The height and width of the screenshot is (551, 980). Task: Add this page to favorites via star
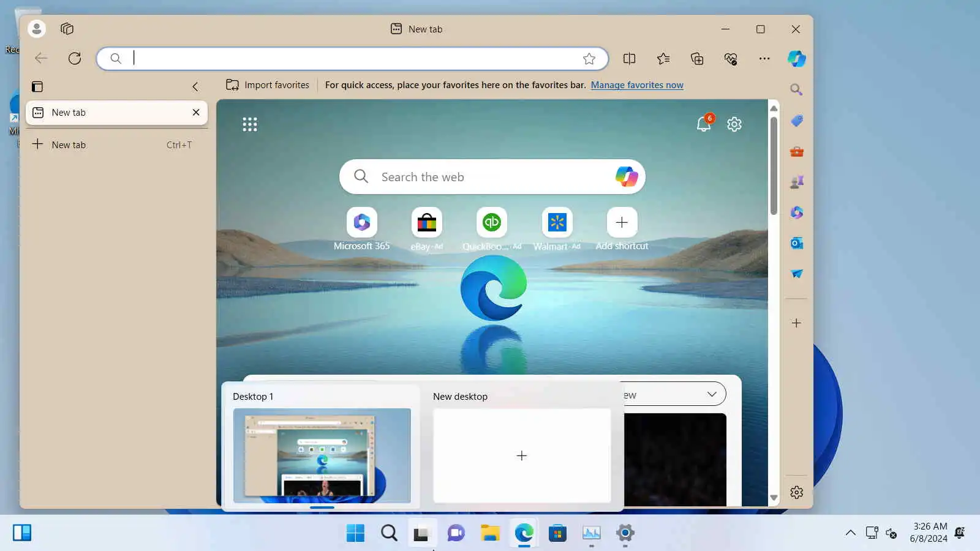[x=589, y=59]
